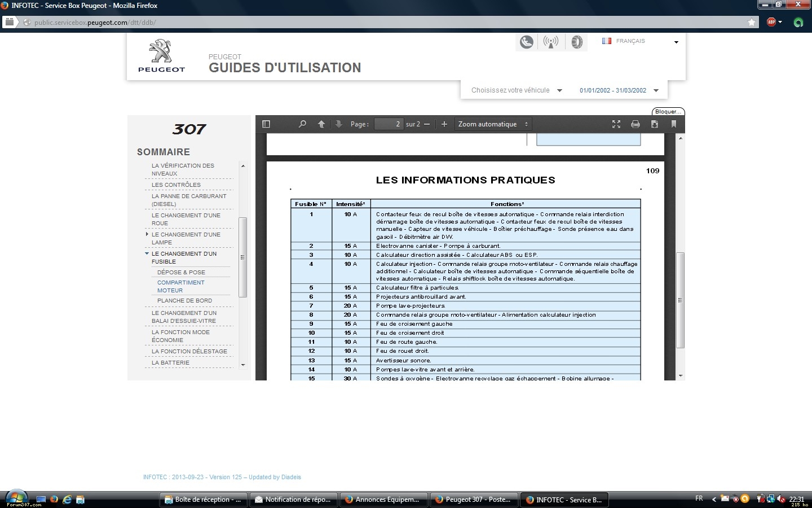Viewport: 812px width, 508px height.
Task: Open the child seat info icon
Action: point(527,42)
